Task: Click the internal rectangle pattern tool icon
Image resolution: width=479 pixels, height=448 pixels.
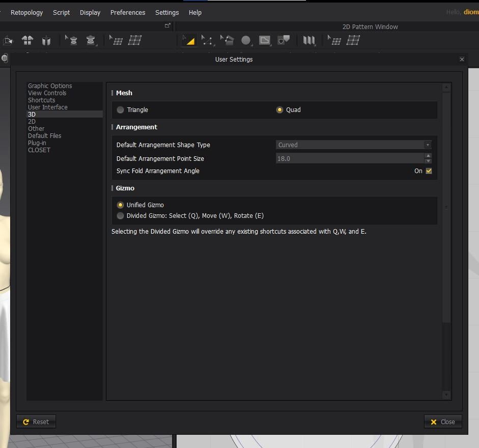Action: pos(264,40)
